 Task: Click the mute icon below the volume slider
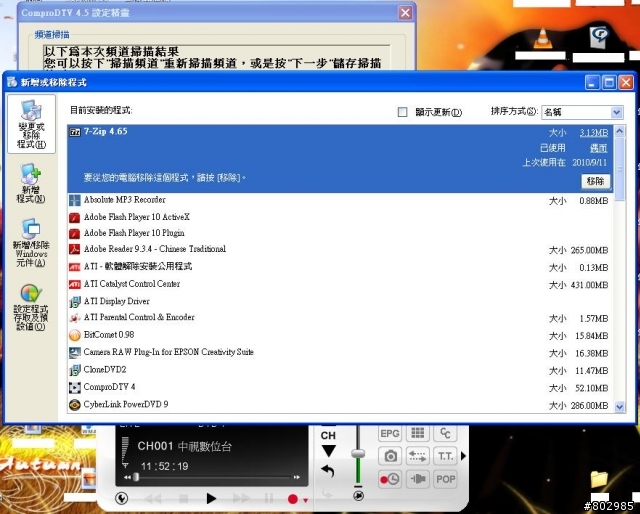[x=358, y=495]
